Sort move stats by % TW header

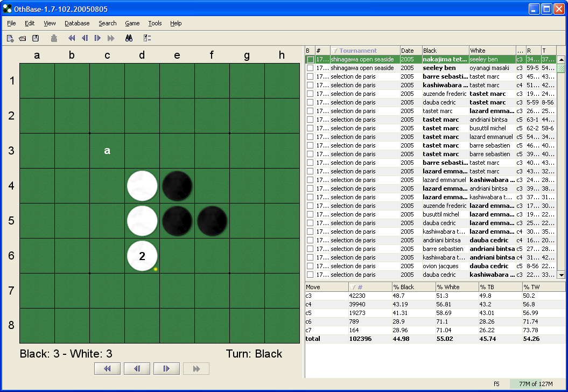click(543, 287)
